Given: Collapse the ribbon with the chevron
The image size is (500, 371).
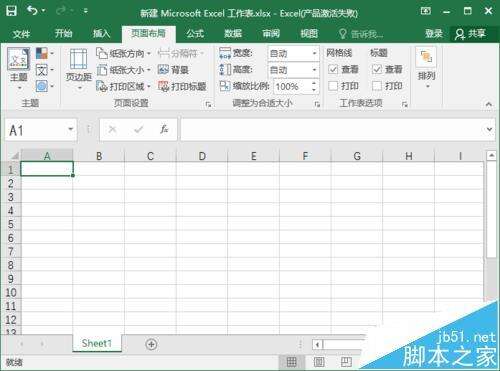Looking at the screenshot, I should coord(489,104).
